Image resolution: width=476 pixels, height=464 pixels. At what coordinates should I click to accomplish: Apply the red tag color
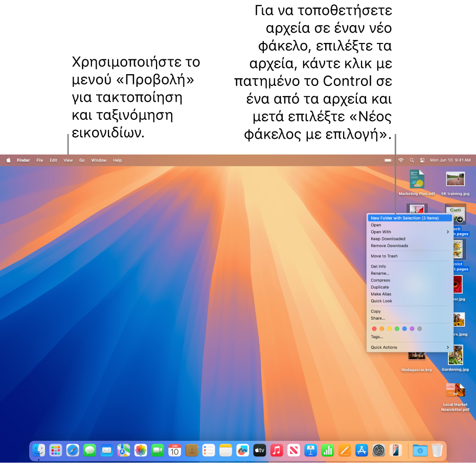pyautogui.click(x=374, y=328)
